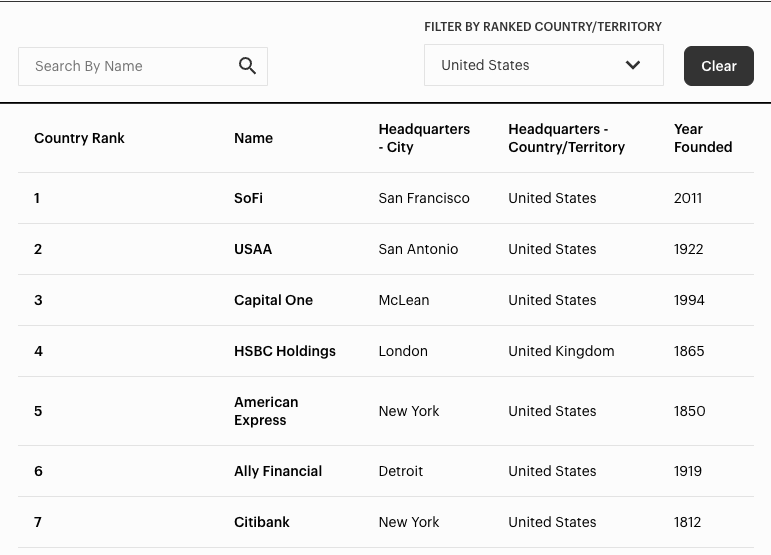This screenshot has width=771, height=555.
Task: Click year 1922 in USAA row
Action: [x=688, y=249]
